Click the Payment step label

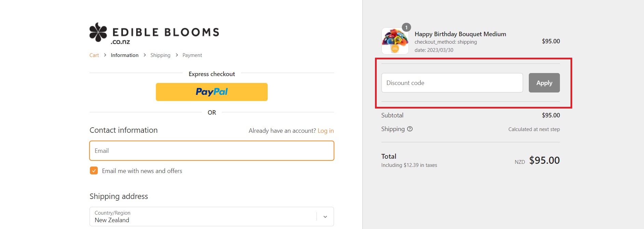click(x=192, y=55)
